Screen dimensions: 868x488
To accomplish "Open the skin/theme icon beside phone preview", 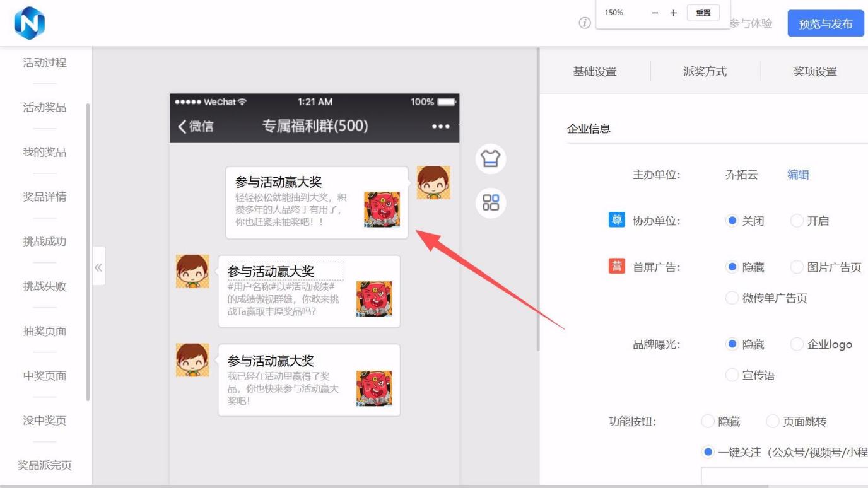I will pos(491,159).
